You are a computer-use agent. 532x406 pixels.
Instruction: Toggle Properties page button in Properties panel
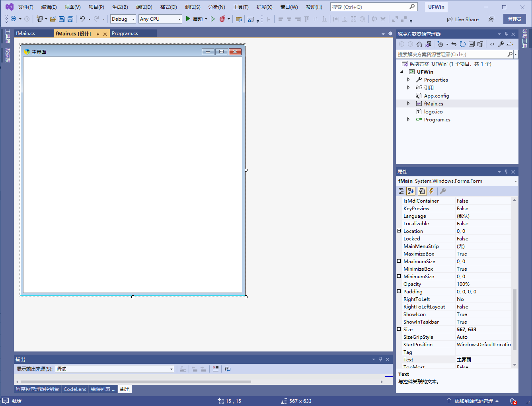coord(422,191)
